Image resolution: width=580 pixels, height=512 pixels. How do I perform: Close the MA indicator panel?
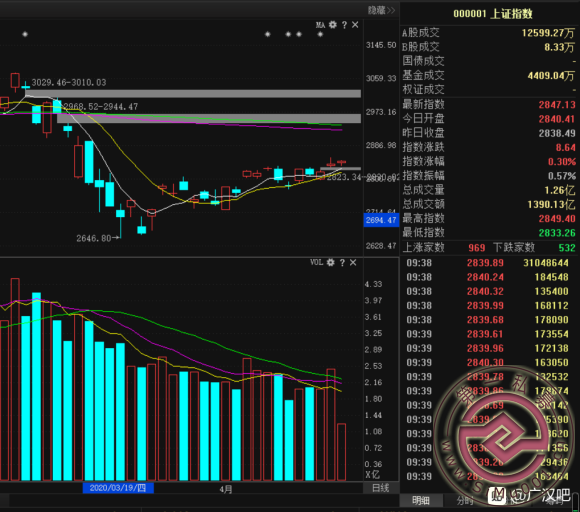(355, 25)
